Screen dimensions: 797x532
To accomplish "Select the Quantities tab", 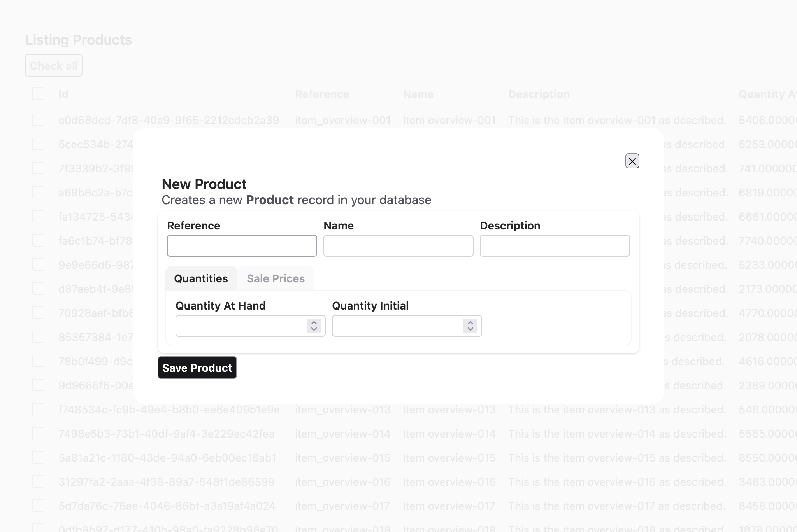I will point(201,278).
